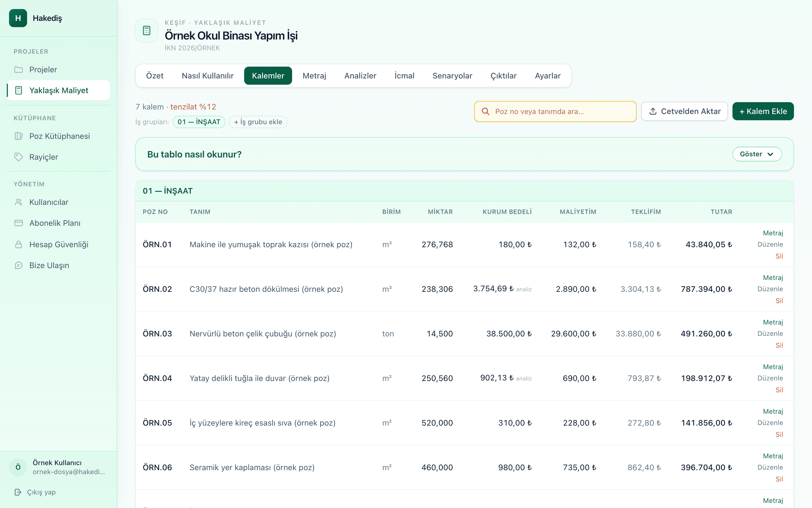Click the Hakediş logo icon

pyautogui.click(x=18, y=18)
